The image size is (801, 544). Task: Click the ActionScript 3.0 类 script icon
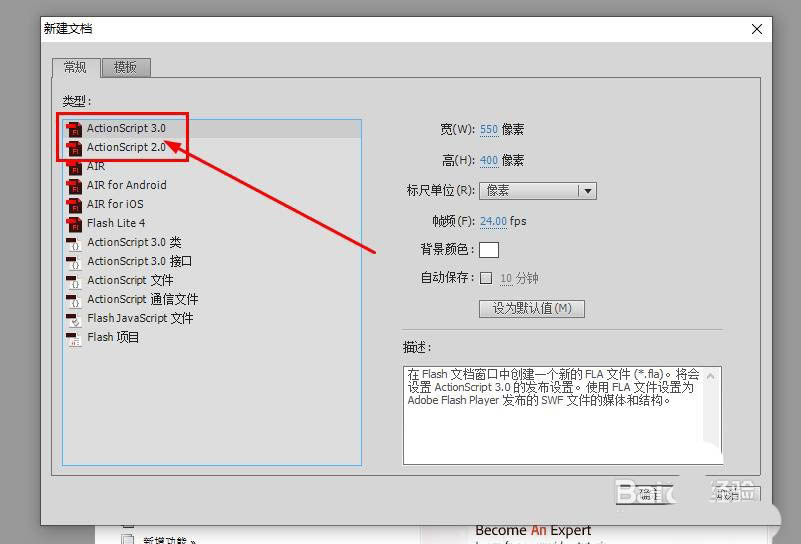click(74, 243)
